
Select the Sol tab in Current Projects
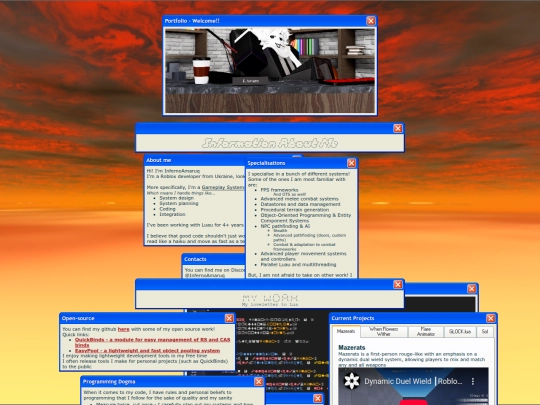pyautogui.click(x=485, y=332)
